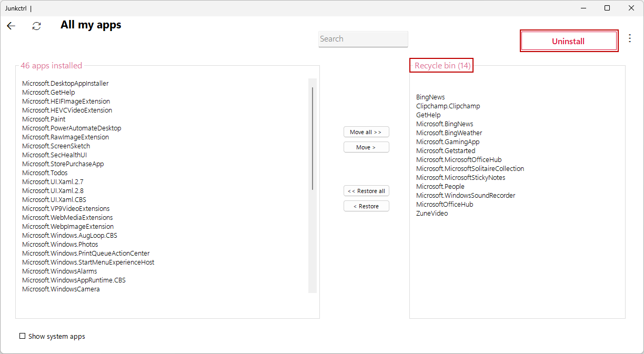Viewport: 644px width, 354px height.
Task: Select Microsoft.SecHealthUI entry
Action: click(54, 155)
